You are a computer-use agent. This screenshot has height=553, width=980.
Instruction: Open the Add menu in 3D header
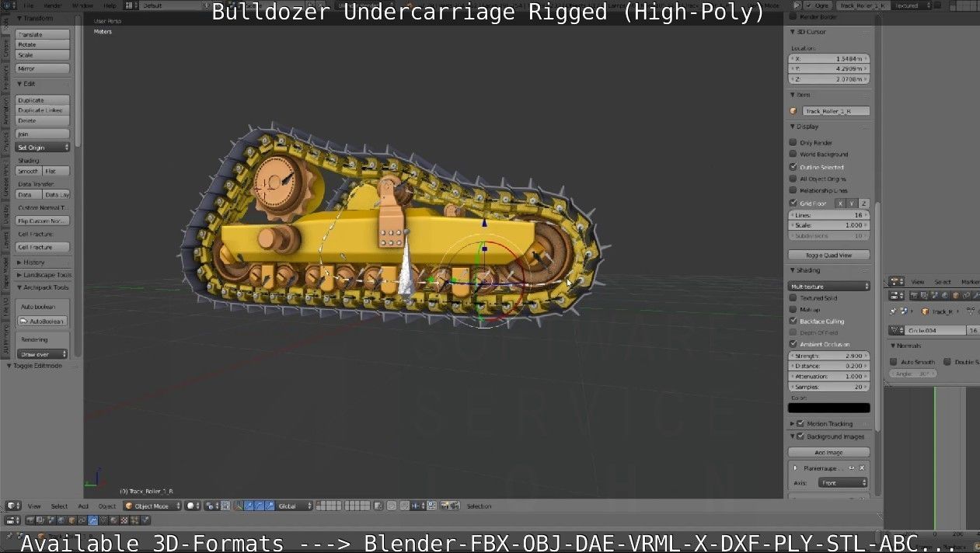tap(82, 506)
